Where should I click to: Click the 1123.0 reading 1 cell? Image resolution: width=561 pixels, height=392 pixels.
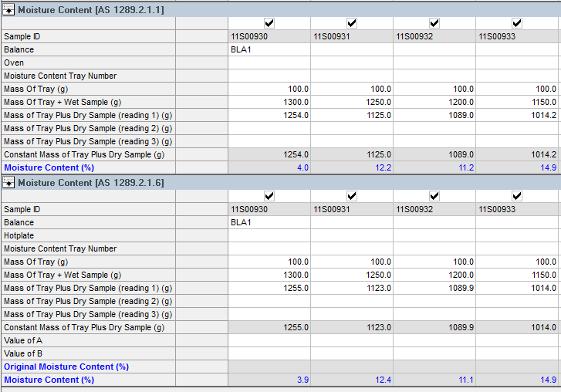352,288
